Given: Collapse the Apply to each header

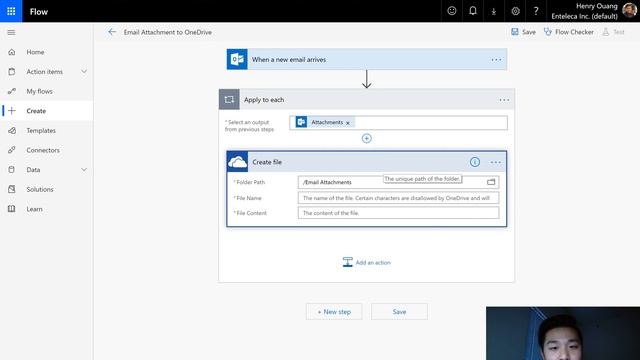Looking at the screenshot, I should click(x=367, y=100).
